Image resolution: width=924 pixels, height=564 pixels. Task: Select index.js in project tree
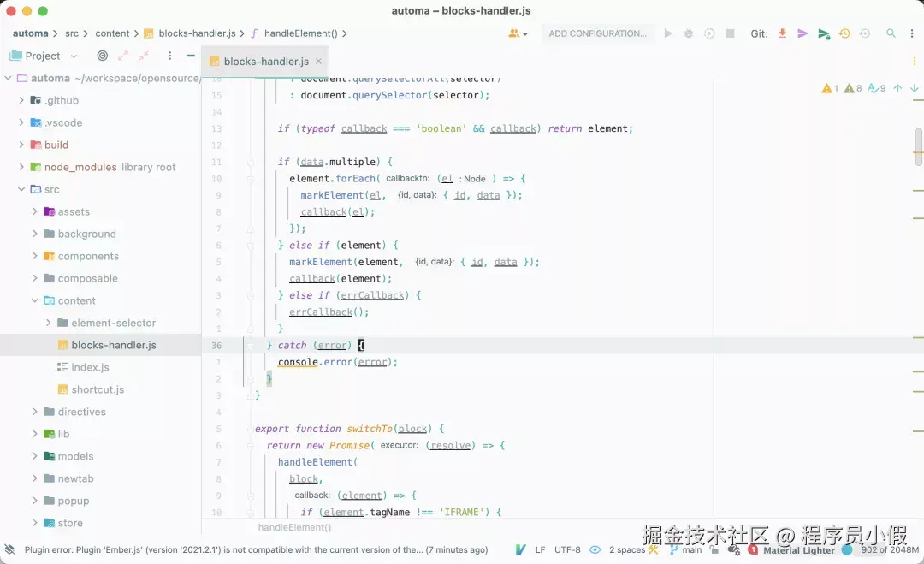90,367
